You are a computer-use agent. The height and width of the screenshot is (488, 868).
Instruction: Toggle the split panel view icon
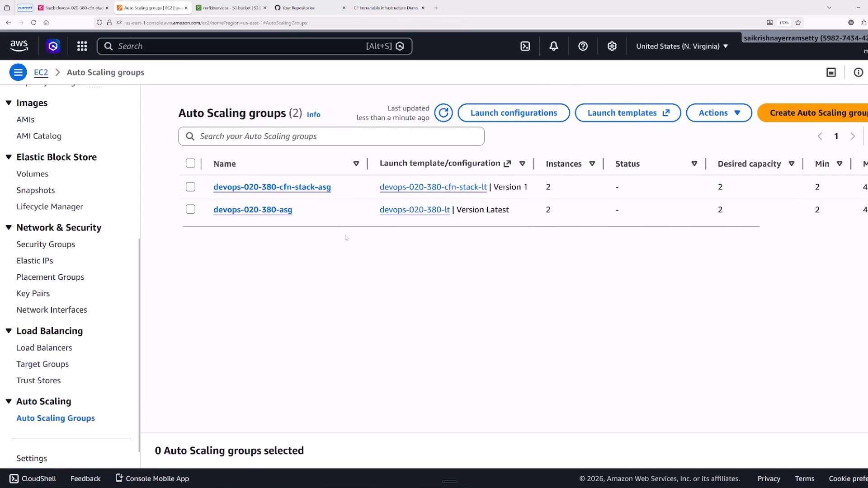click(x=831, y=72)
